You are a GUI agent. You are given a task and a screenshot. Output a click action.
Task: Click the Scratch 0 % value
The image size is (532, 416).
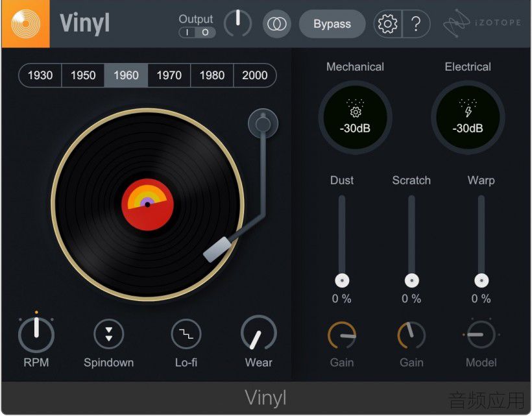pos(411,299)
